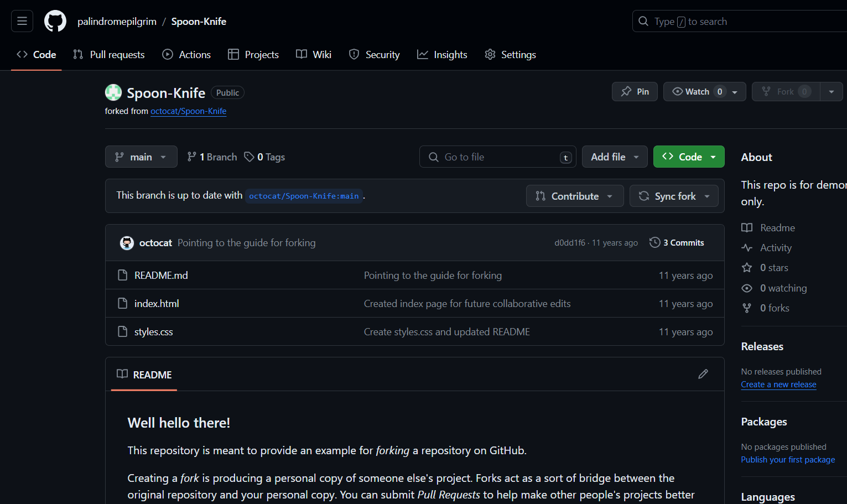Open the green Code button
This screenshot has height=504, width=847.
pyautogui.click(x=688, y=157)
